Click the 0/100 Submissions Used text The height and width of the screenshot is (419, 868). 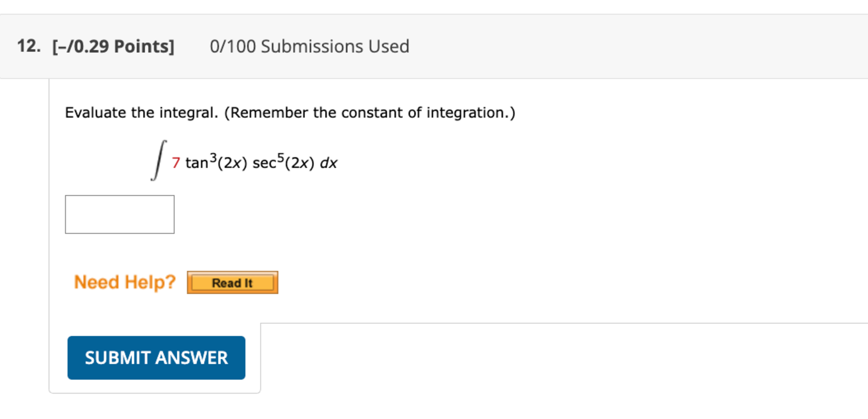pyautogui.click(x=310, y=46)
